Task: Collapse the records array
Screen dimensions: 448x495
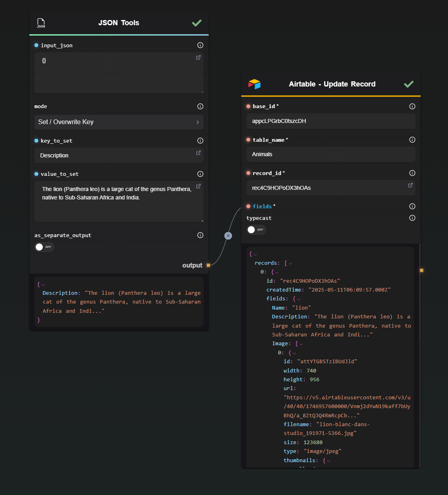Action: pos(291,264)
